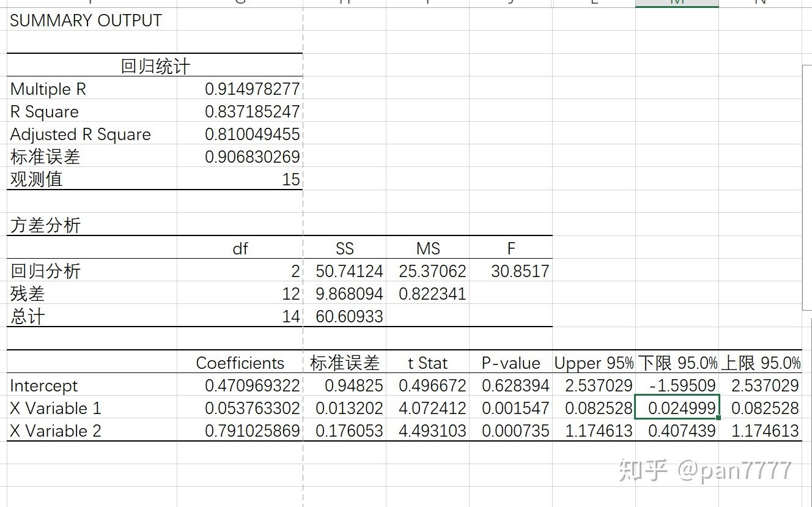Select the X Variable 2 label
Screen dimensions: 812x507
coord(56,431)
